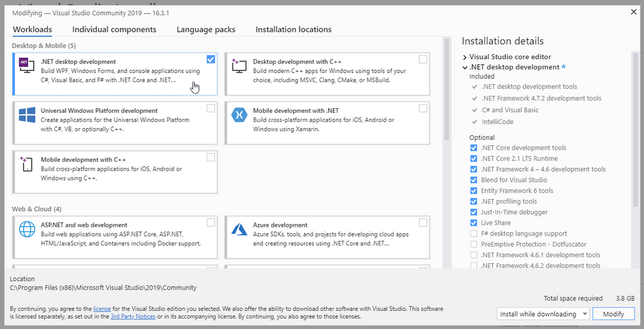Disable Just-In-Time debugger option
Viewport: 644px width, 329px height.
coord(474,212)
